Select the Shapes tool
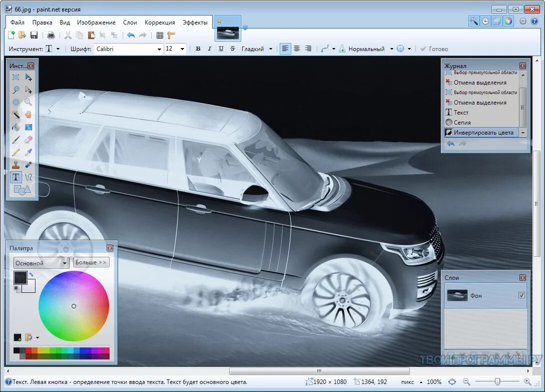The width and height of the screenshot is (545, 392). (22, 190)
